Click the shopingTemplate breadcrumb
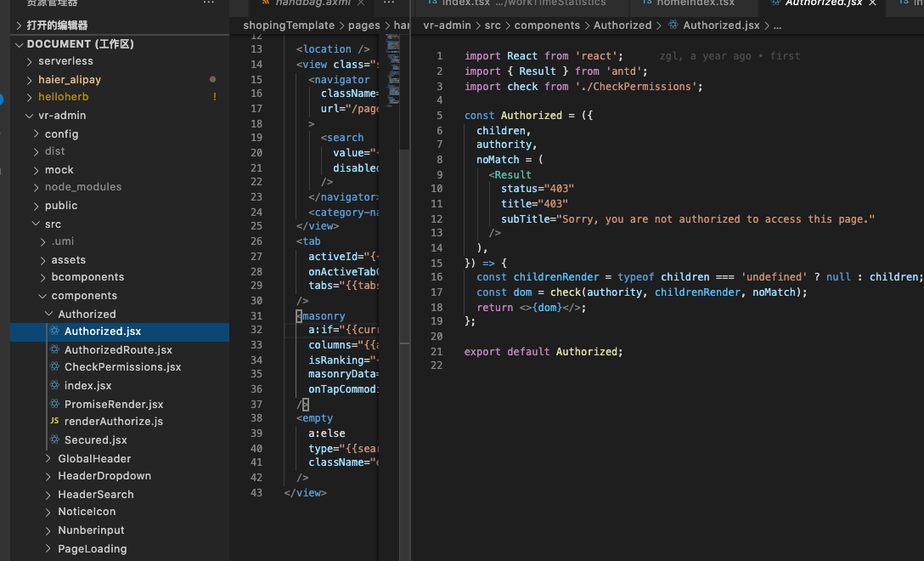 pyautogui.click(x=289, y=25)
